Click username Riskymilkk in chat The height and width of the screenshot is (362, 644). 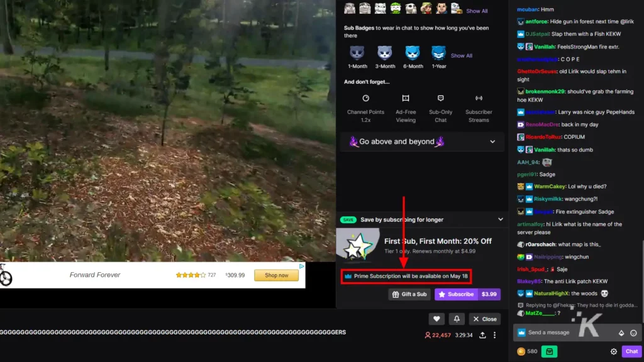coord(548,199)
